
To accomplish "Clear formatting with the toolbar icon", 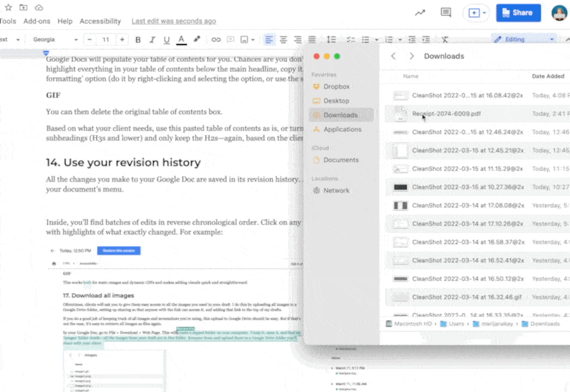I will pyautogui.click(x=445, y=39).
